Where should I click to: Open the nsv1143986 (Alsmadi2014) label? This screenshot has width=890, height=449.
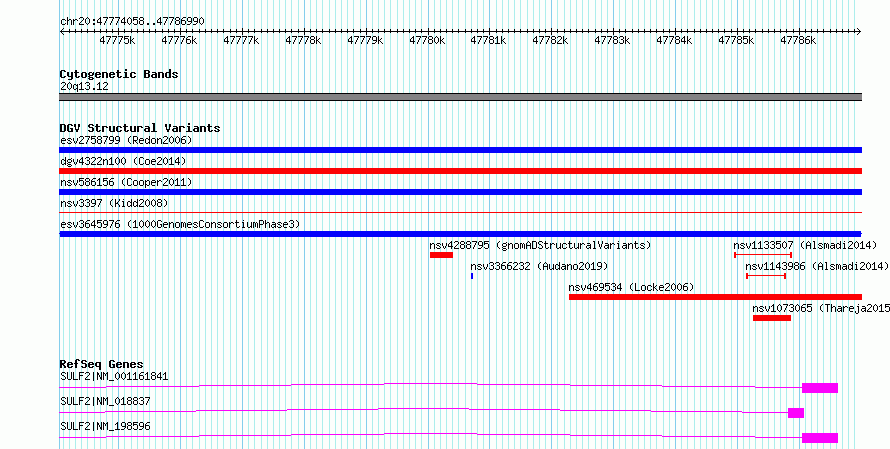(x=817, y=266)
